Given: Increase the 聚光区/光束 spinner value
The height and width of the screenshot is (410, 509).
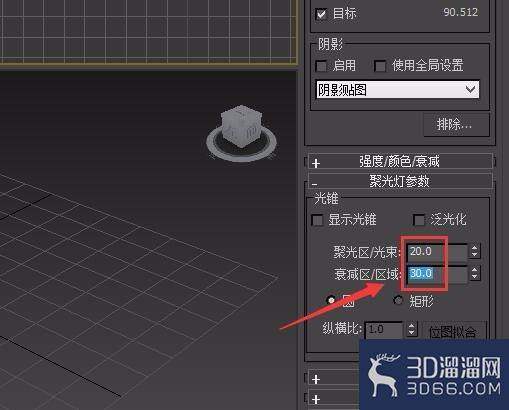Looking at the screenshot, I should (474, 247).
